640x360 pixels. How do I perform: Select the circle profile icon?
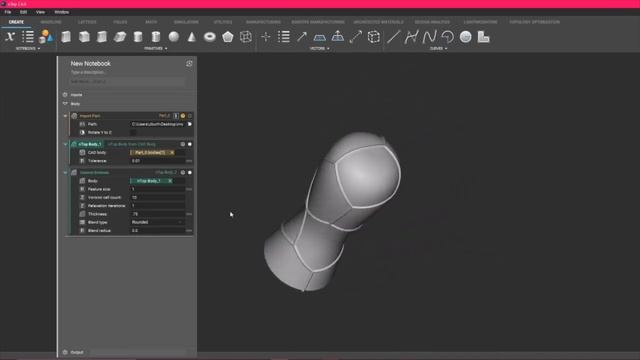tap(465, 37)
